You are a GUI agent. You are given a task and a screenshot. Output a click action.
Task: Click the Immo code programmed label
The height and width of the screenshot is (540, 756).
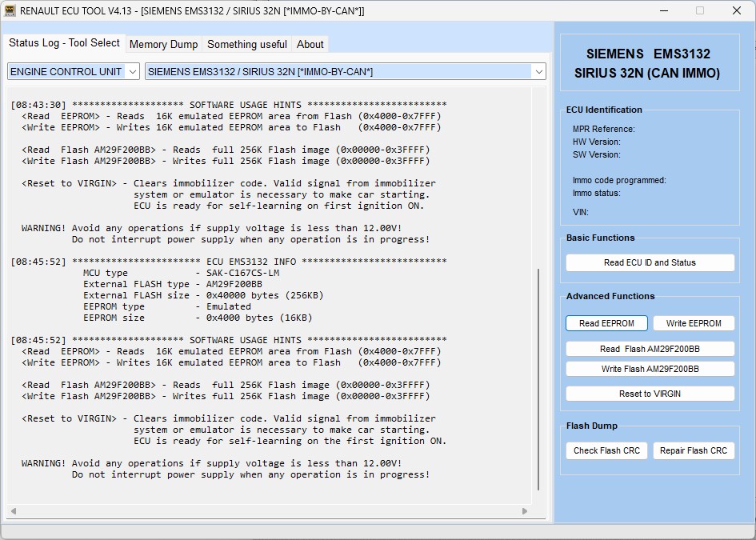(x=619, y=180)
